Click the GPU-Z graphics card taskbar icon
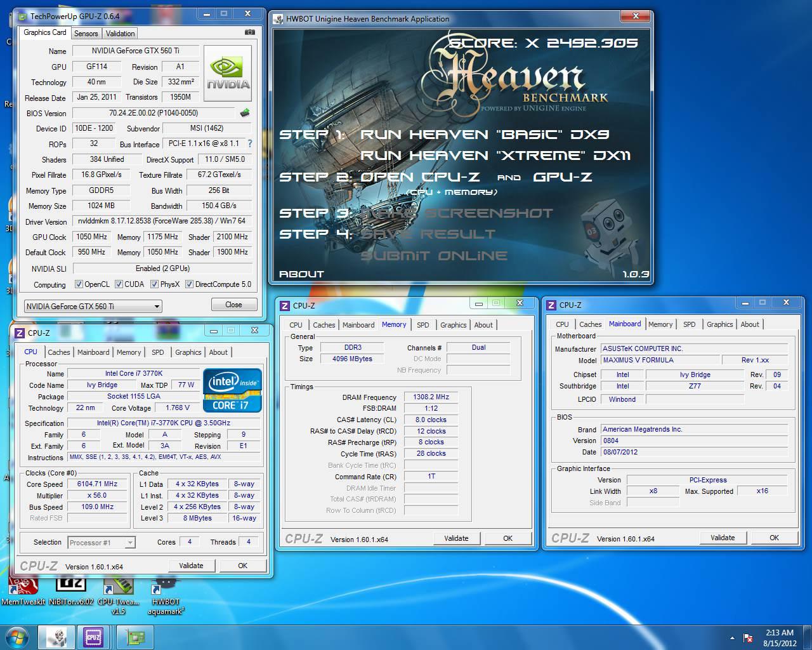812x650 pixels. click(135, 637)
